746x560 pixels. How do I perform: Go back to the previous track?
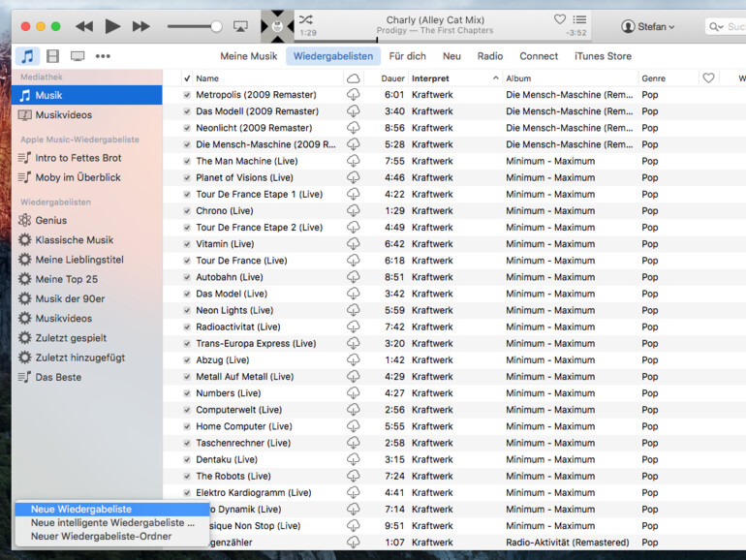coord(84,26)
